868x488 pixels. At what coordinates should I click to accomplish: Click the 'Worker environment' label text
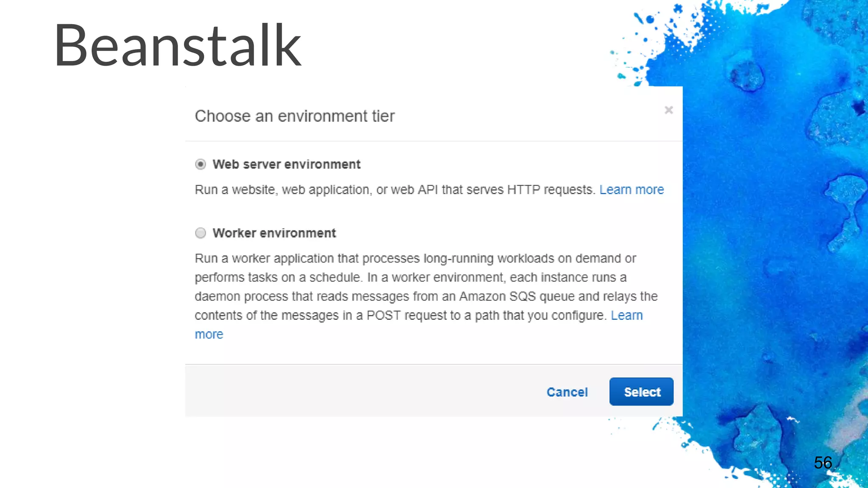click(274, 233)
